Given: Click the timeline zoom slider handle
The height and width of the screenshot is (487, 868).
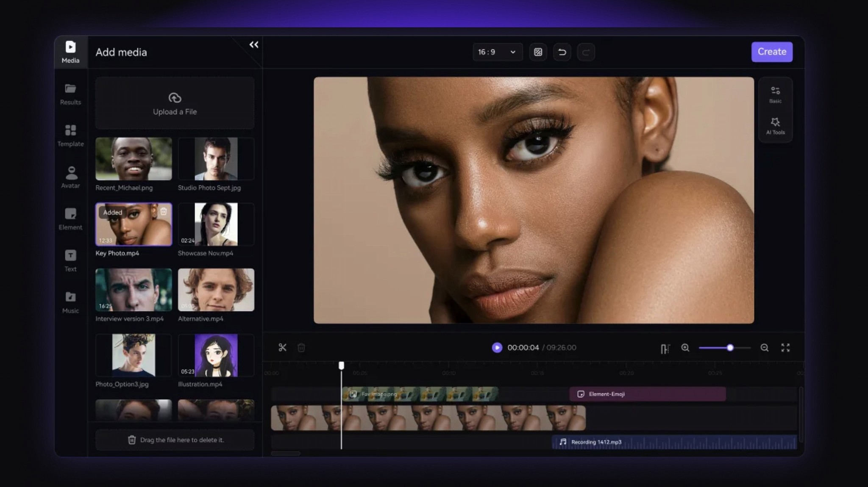Looking at the screenshot, I should 730,348.
